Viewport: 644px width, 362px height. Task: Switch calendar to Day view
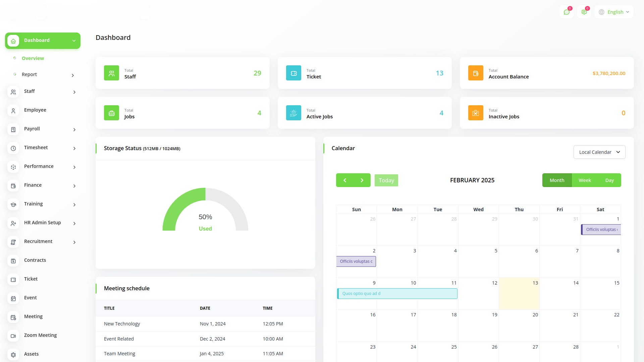click(609, 180)
